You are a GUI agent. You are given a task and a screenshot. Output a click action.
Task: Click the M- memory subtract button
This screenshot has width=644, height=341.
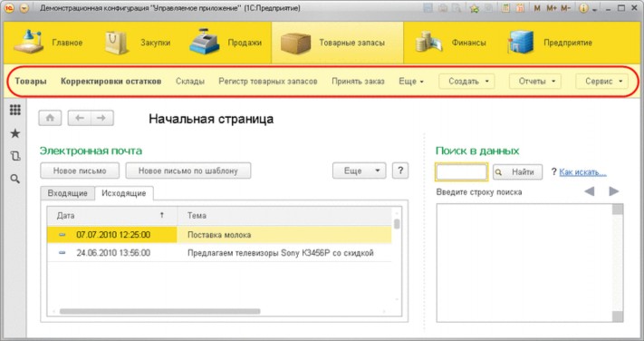click(565, 8)
